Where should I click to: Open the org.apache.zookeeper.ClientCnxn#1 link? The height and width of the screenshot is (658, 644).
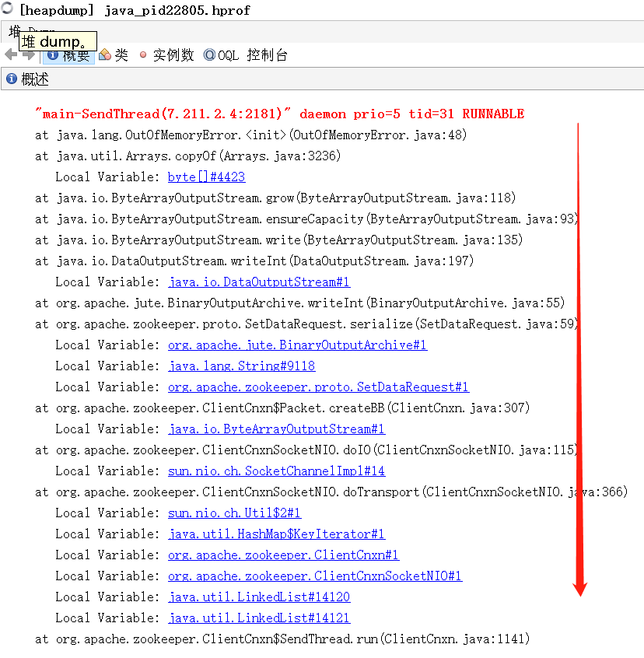coord(284,555)
